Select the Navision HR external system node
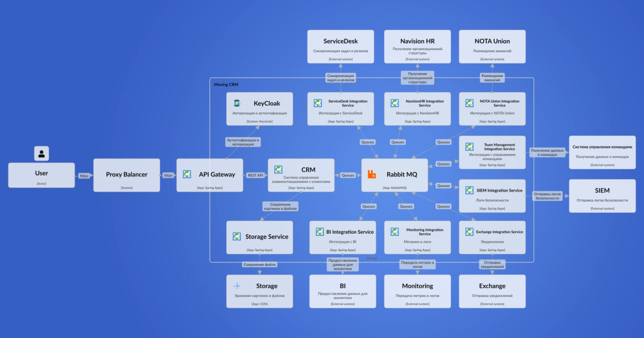The width and height of the screenshot is (644, 338). pos(417,46)
